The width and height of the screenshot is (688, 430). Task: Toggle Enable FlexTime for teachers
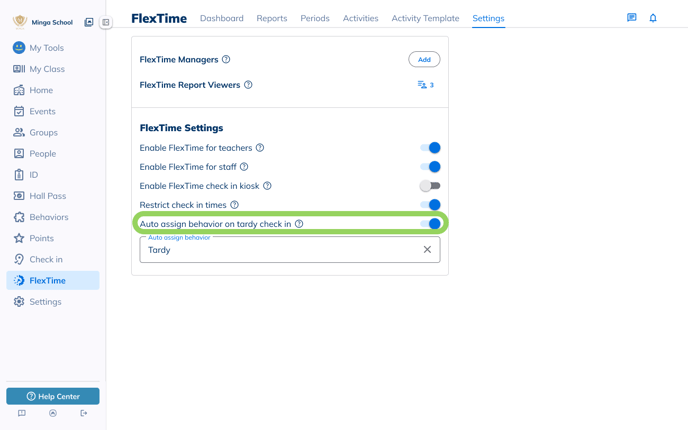pos(430,148)
